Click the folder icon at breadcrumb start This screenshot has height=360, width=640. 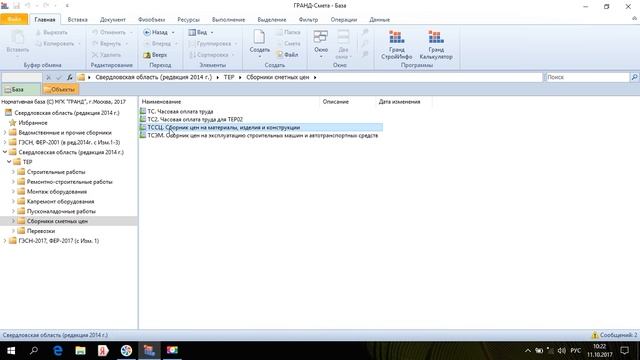81,77
